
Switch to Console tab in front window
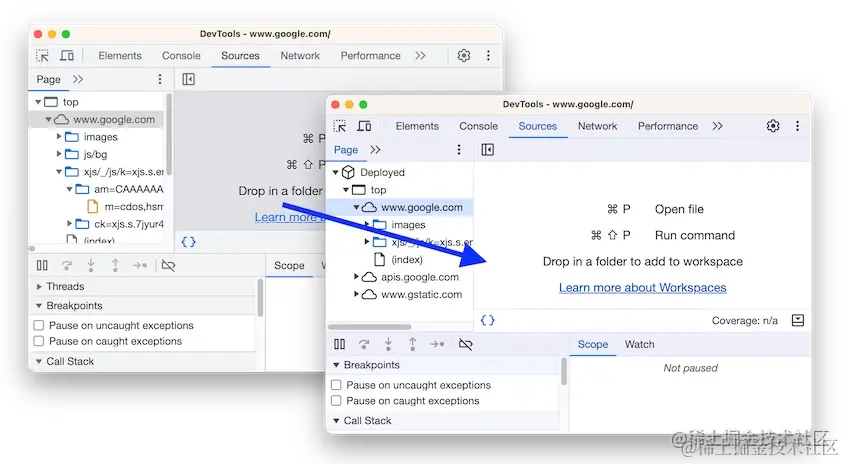click(479, 126)
